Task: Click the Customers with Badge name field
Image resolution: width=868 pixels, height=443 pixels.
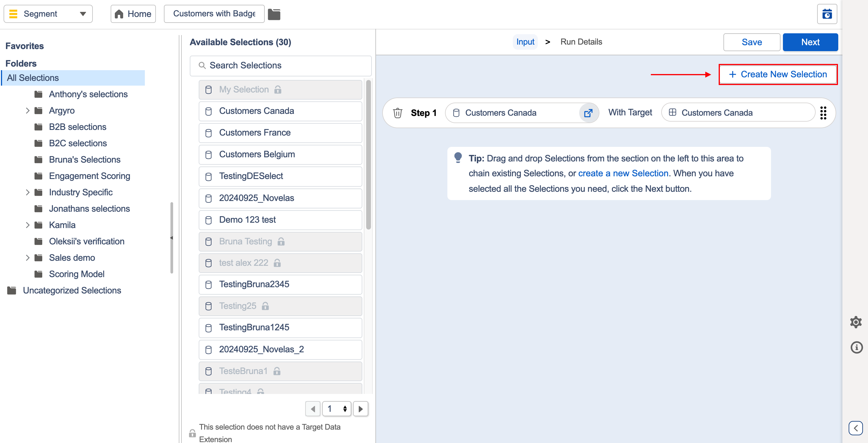Action: (214, 14)
